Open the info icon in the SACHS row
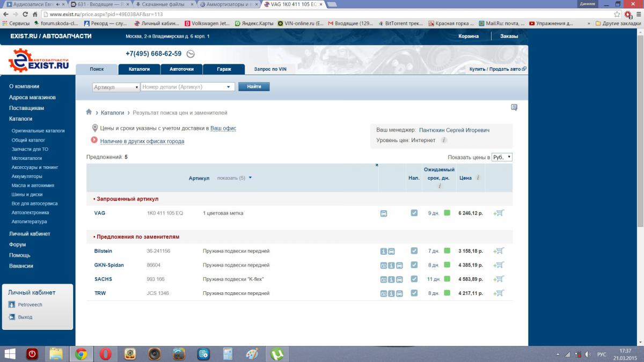Screen dimensions: 644x362 392,279
